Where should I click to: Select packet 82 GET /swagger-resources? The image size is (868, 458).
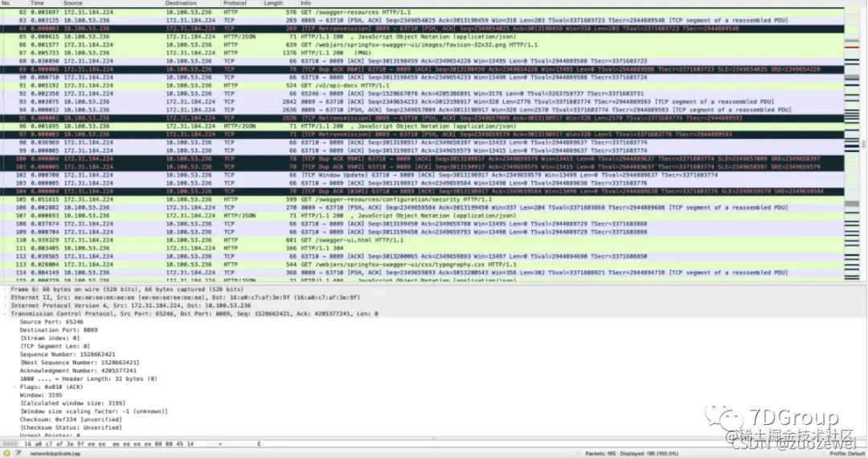pyautogui.click(x=422, y=12)
